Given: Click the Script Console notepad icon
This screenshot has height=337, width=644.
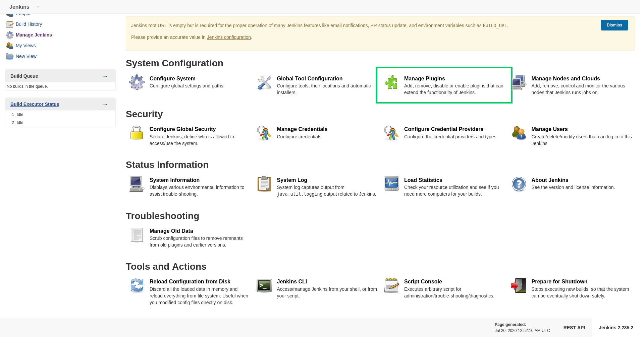Looking at the screenshot, I should tap(391, 285).
